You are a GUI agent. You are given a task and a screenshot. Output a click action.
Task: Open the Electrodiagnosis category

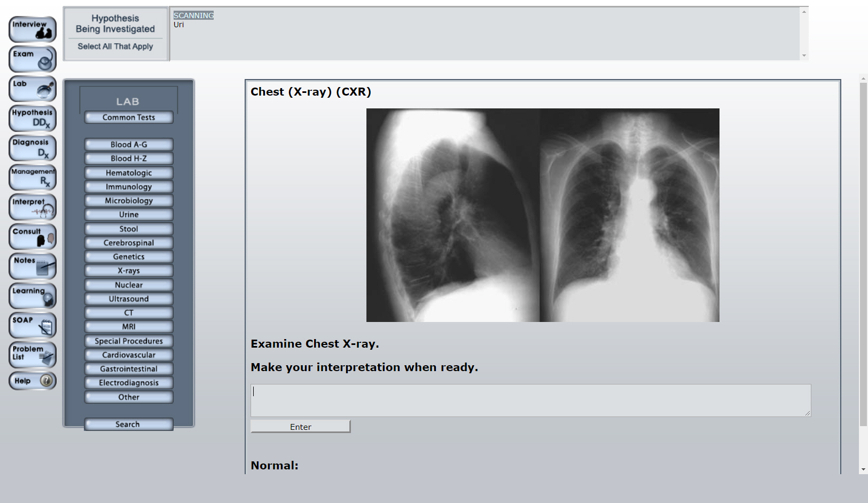pos(129,383)
